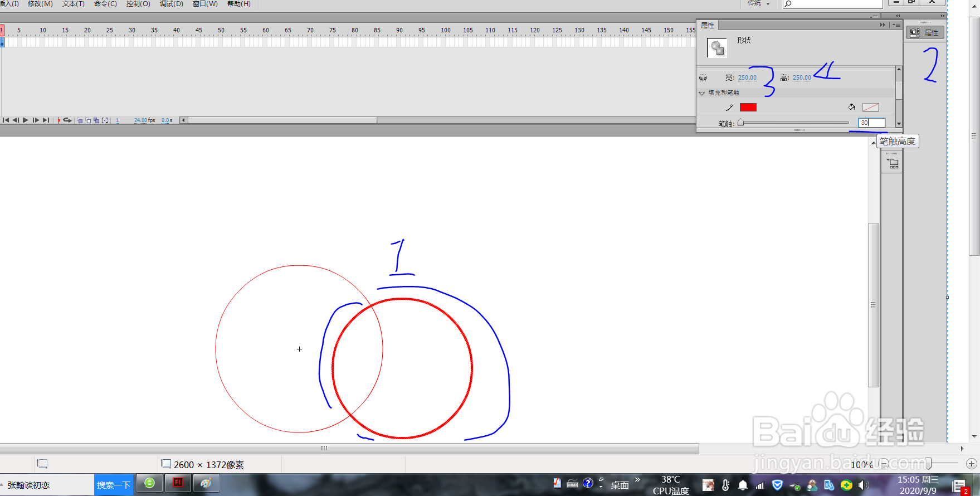Click the stroke height input field

click(x=872, y=123)
